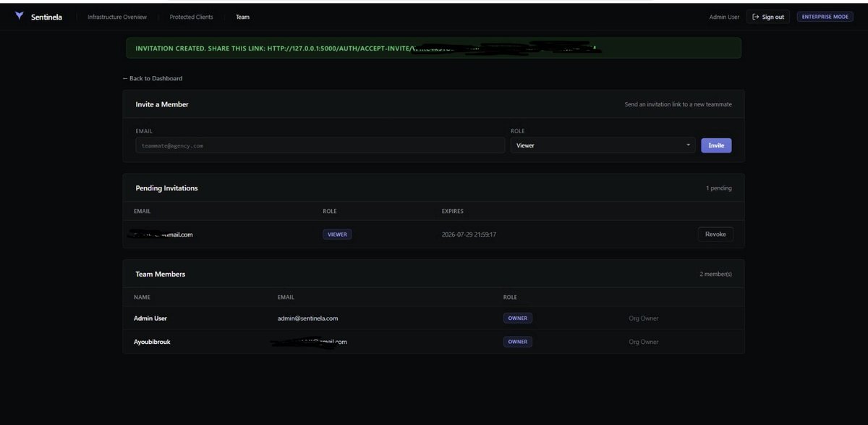The image size is (868, 425).
Task: Click the Invite button
Action: (716, 146)
